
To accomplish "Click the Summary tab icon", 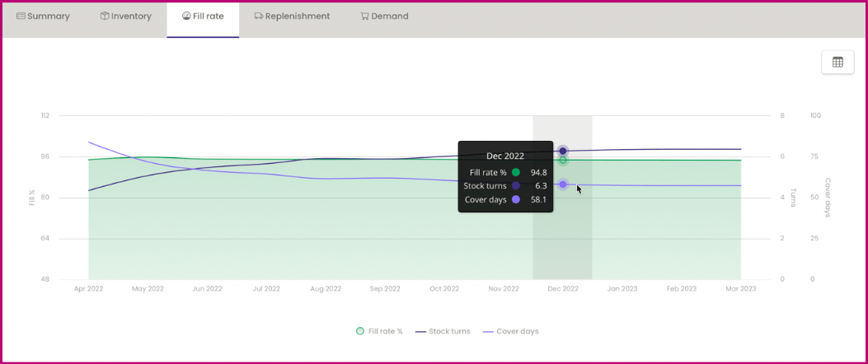I will (x=21, y=16).
